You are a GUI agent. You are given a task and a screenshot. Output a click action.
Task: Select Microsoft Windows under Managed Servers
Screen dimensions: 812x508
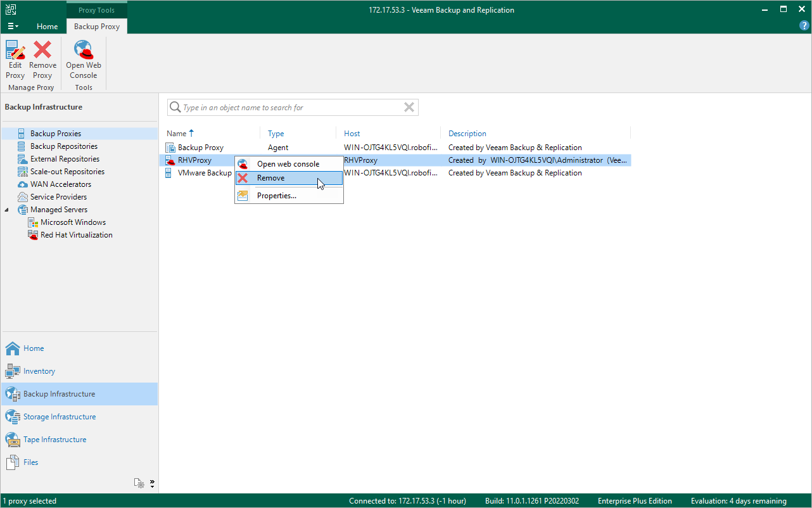pyautogui.click(x=73, y=222)
